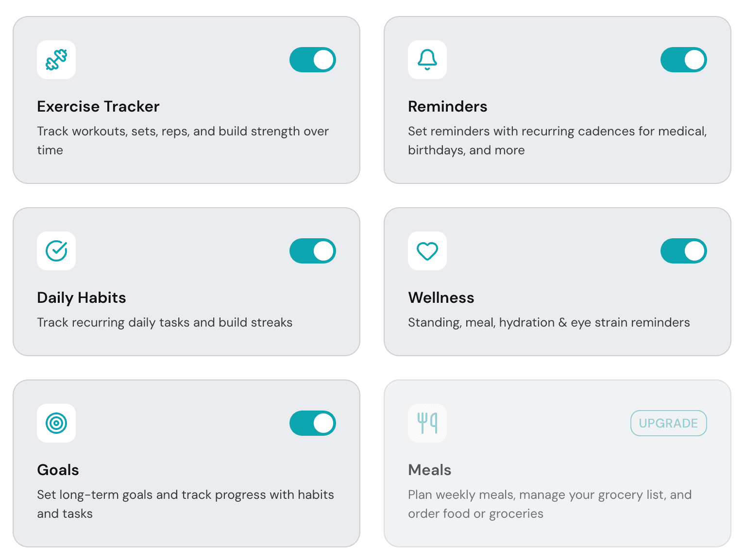Click the bell Reminders icon
This screenshot has height=560, width=745.
tap(427, 60)
